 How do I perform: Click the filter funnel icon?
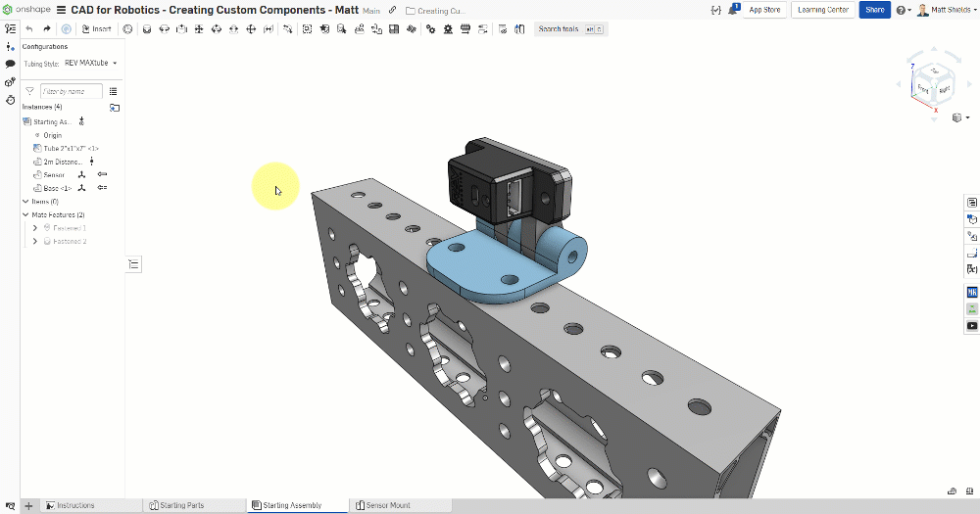pyautogui.click(x=29, y=91)
